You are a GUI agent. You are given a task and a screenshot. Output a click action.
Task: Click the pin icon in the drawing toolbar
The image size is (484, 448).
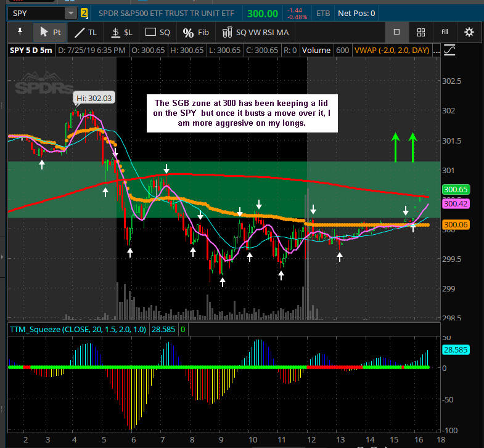pos(20,32)
